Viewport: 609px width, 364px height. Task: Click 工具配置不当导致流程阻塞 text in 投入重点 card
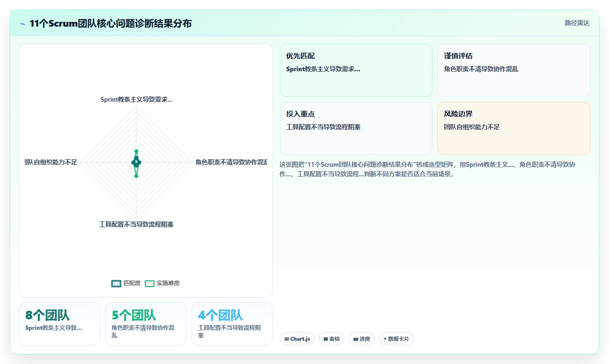pyautogui.click(x=323, y=127)
